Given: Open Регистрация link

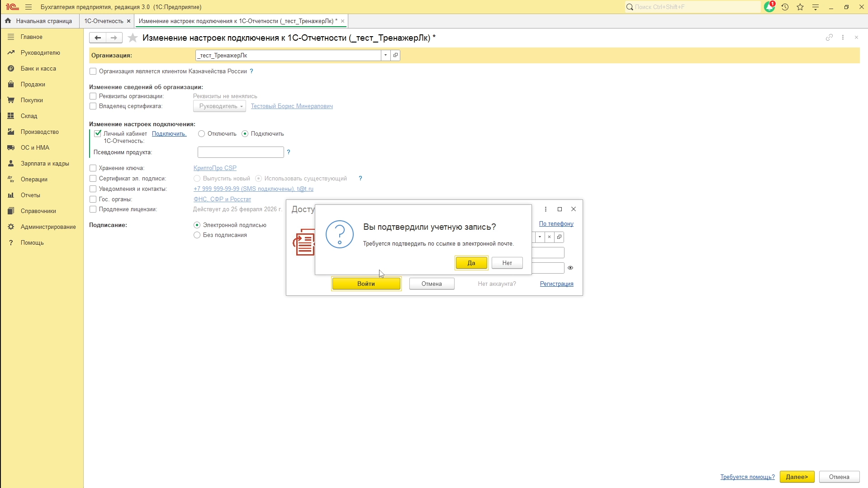Looking at the screenshot, I should click(556, 284).
